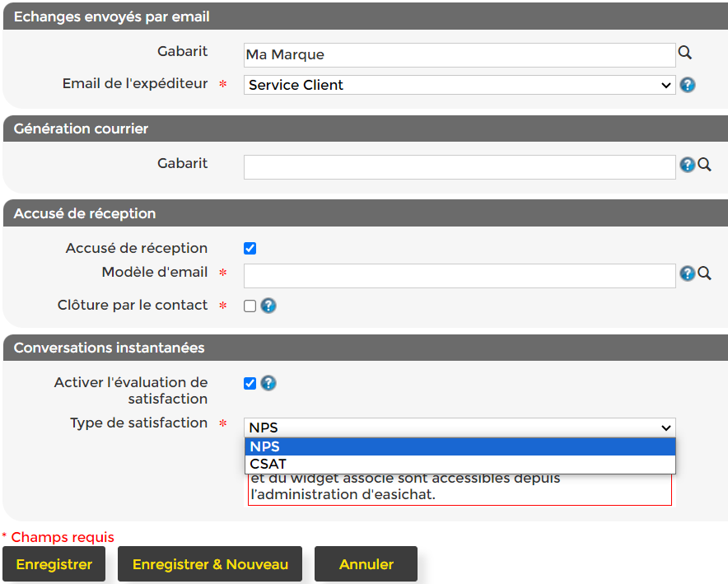Image resolution: width=728 pixels, height=584 pixels.
Task: Click the Modèle d'email input field
Action: pyautogui.click(x=460, y=276)
